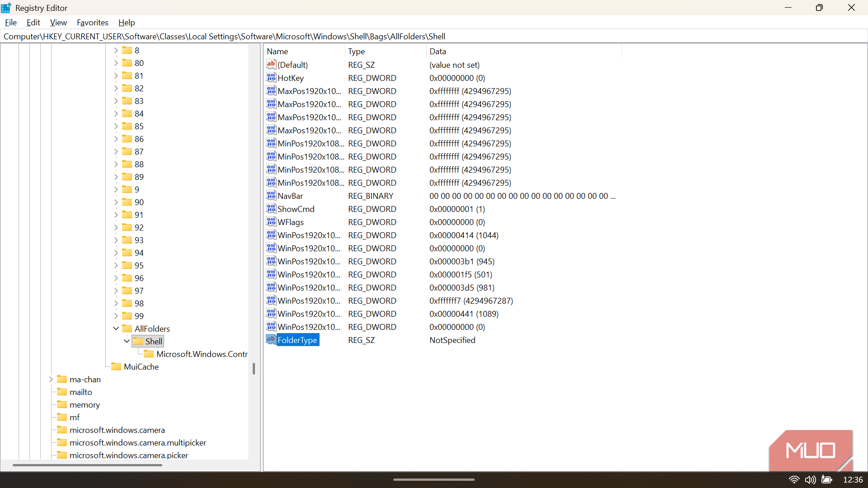This screenshot has width=868, height=488.
Task: Click the NavBar binary value icon
Action: pos(271,196)
